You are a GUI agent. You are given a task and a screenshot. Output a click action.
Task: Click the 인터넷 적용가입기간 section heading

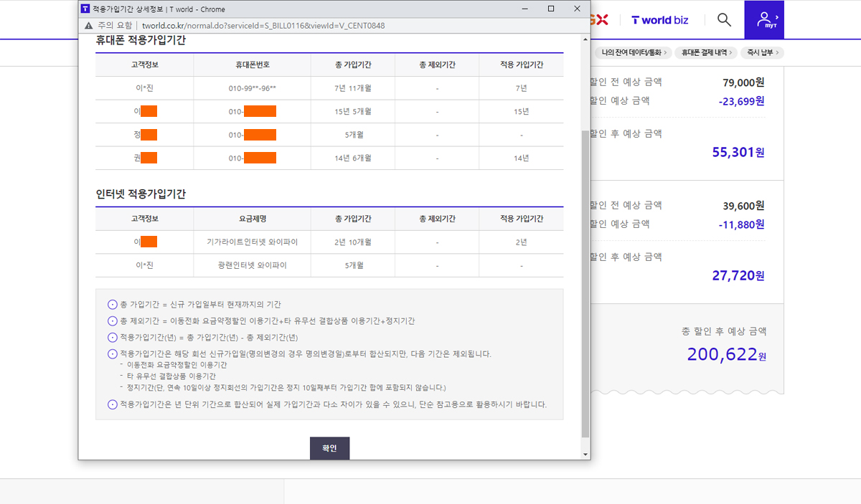[141, 194]
